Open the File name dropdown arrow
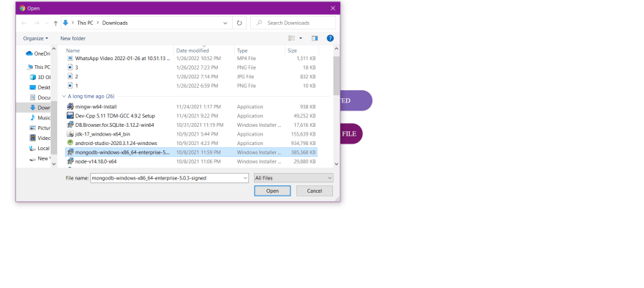The image size is (644, 288). tap(246, 178)
